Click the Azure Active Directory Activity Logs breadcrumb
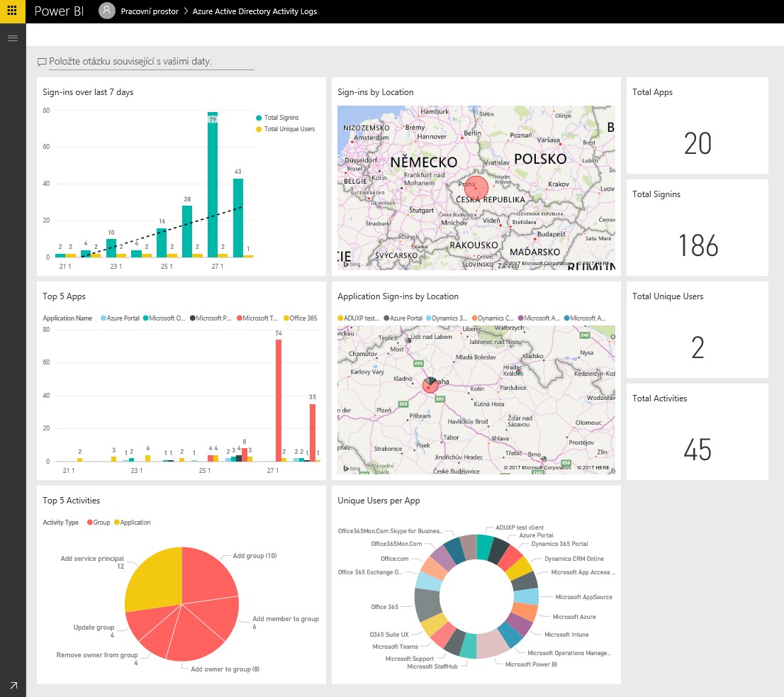Image resolution: width=784 pixels, height=697 pixels. [x=254, y=11]
